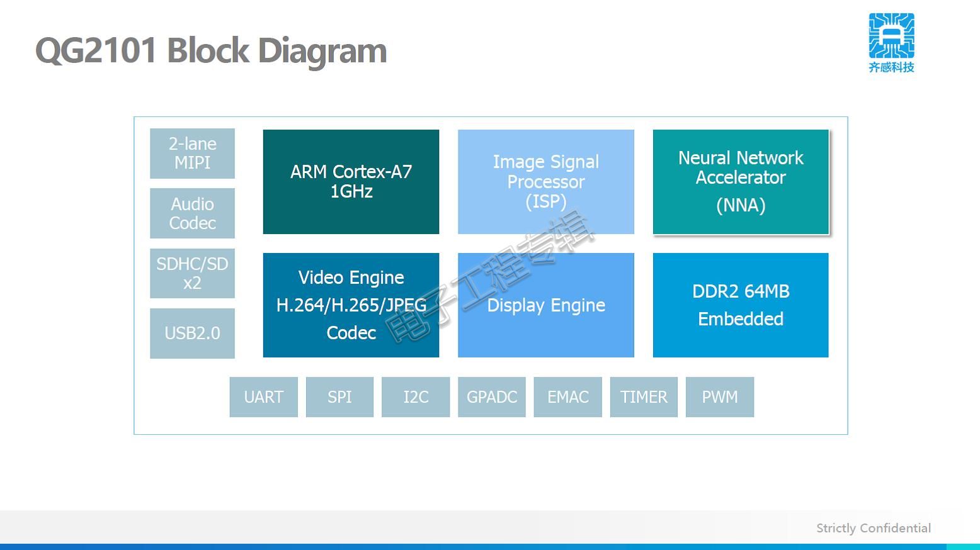Click the Strictly Confidential footer text

[x=874, y=529]
